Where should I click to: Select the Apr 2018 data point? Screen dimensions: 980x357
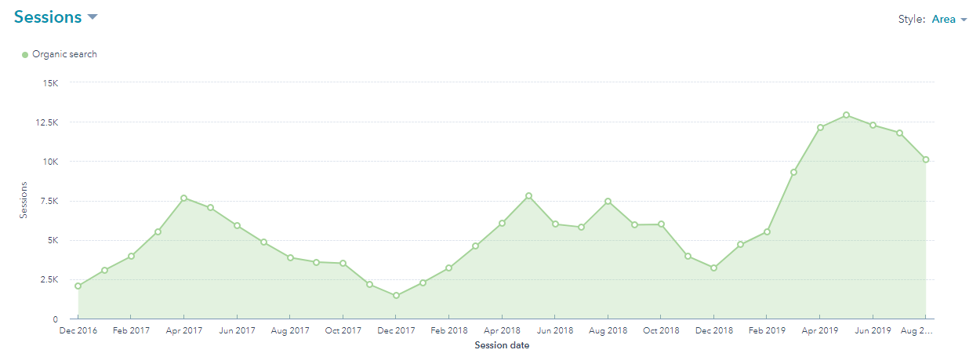502,223
